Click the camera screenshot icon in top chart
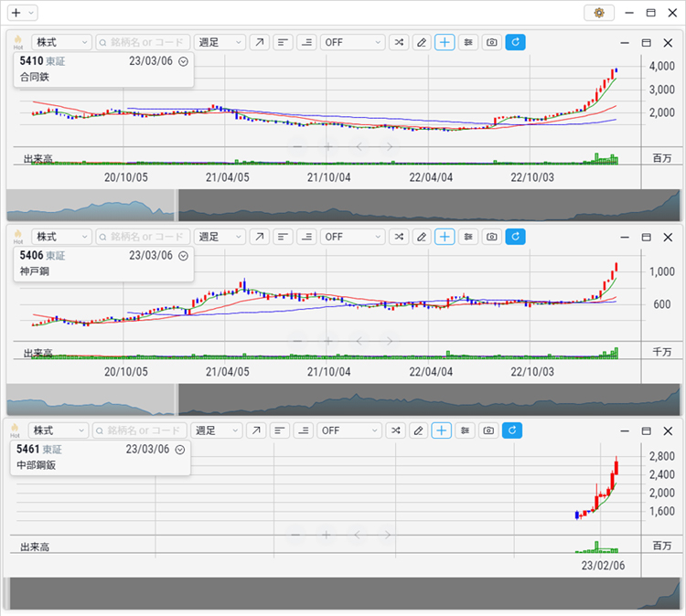The width and height of the screenshot is (686, 616). coord(492,43)
